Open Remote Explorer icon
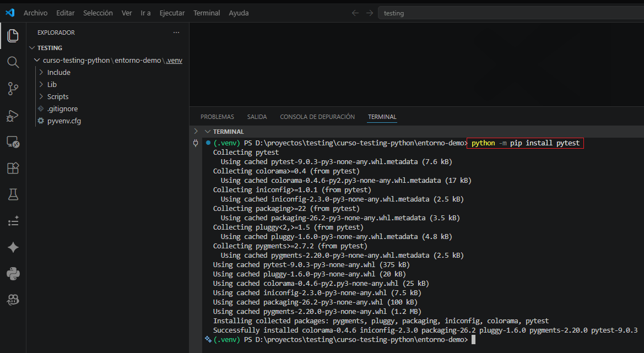 (x=13, y=142)
